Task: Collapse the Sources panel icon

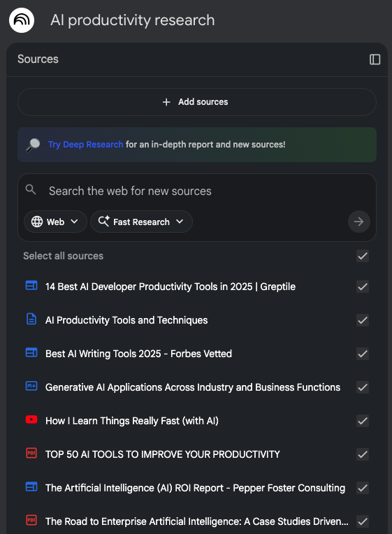Action: 375,59
